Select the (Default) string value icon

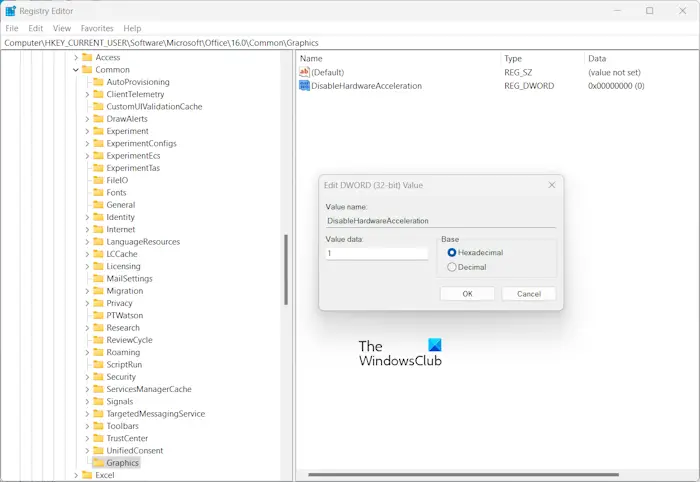point(304,72)
